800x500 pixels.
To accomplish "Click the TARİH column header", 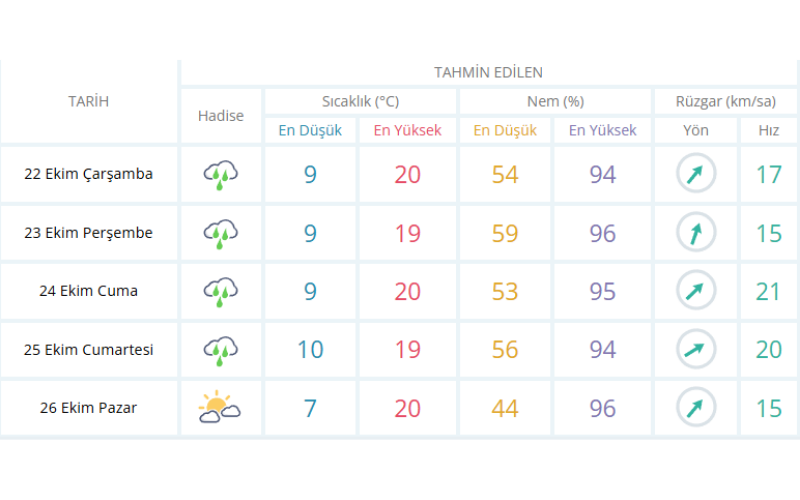I will click(x=89, y=102).
